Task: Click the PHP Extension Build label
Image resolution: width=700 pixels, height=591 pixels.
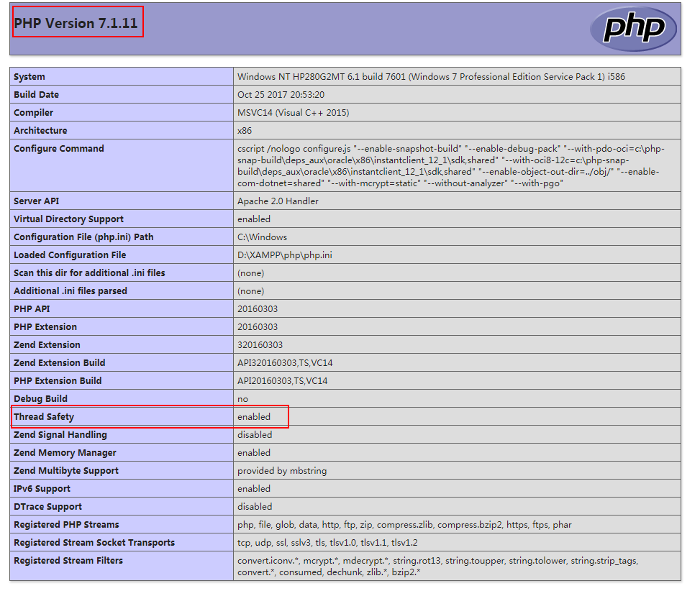Action: [x=58, y=380]
